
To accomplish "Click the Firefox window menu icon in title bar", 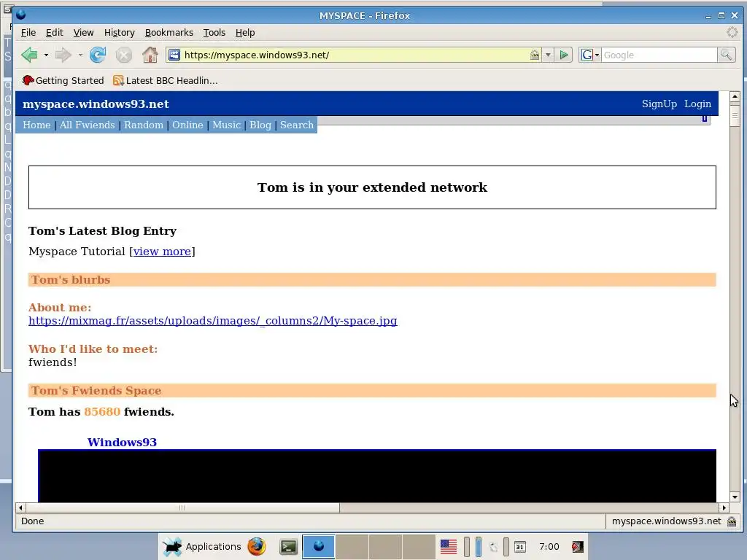I will pos(20,15).
